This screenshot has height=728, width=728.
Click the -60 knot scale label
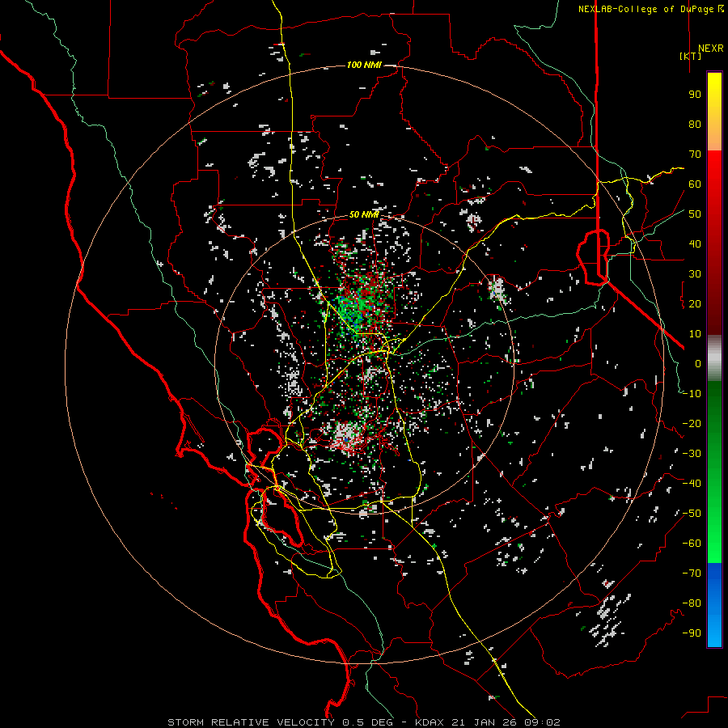point(692,544)
